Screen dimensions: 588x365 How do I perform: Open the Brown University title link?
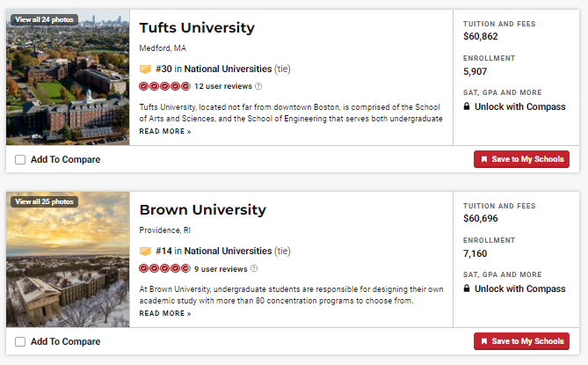tap(202, 210)
